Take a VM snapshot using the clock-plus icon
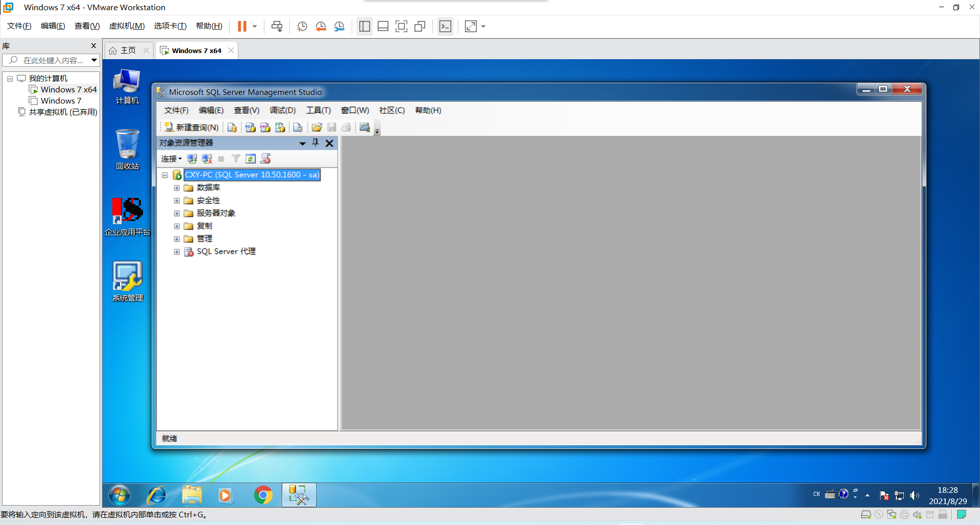The height and width of the screenshot is (525, 980). click(302, 27)
